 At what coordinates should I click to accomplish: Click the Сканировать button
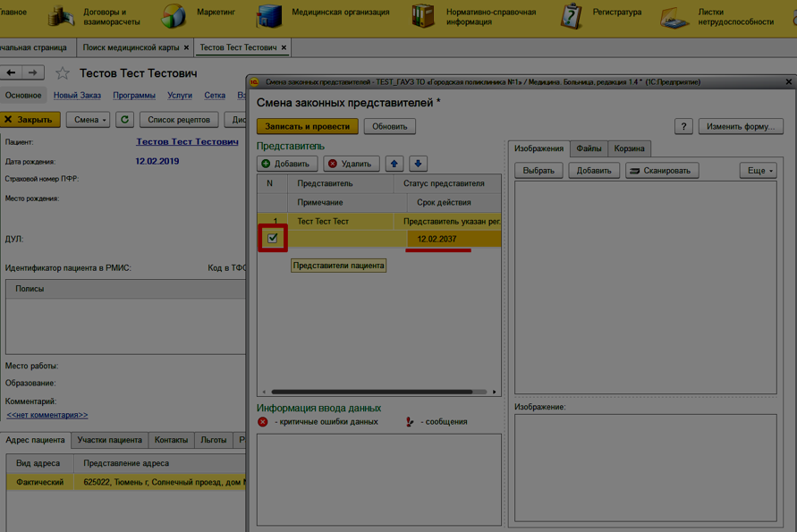coord(662,171)
